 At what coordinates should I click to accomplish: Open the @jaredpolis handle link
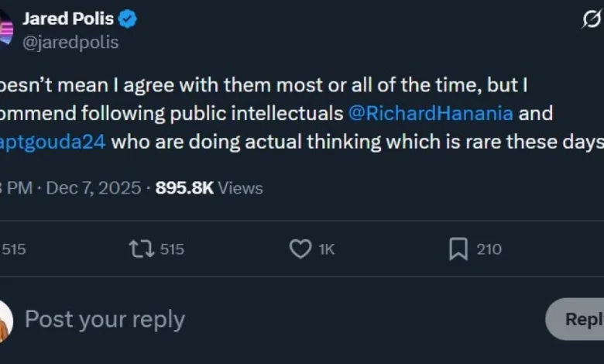pyautogui.click(x=70, y=42)
